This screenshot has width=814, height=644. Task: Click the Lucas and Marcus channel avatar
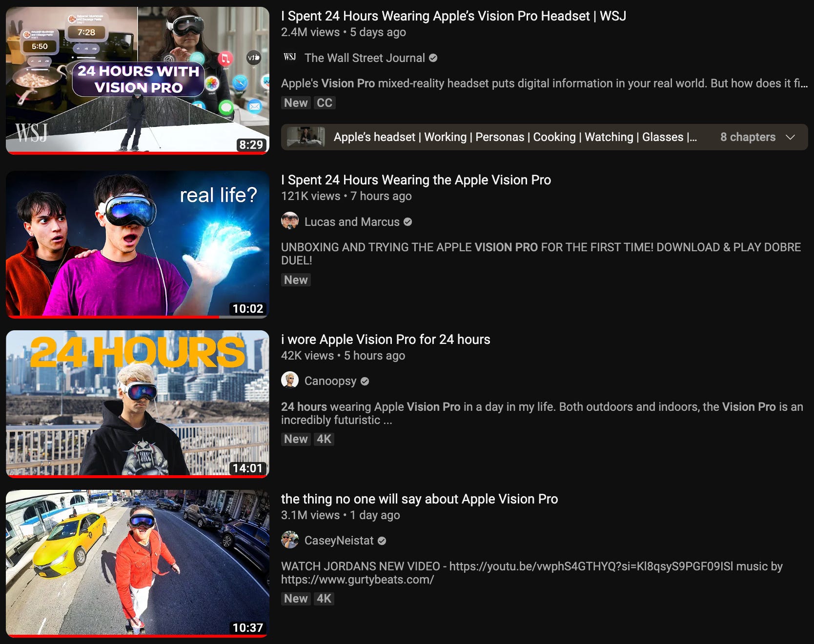click(x=290, y=221)
